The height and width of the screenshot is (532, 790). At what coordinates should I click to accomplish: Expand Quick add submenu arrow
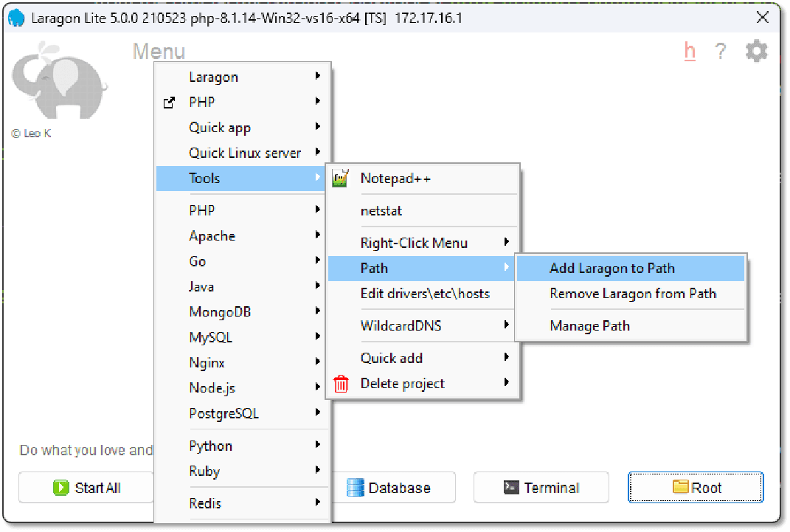pos(506,357)
